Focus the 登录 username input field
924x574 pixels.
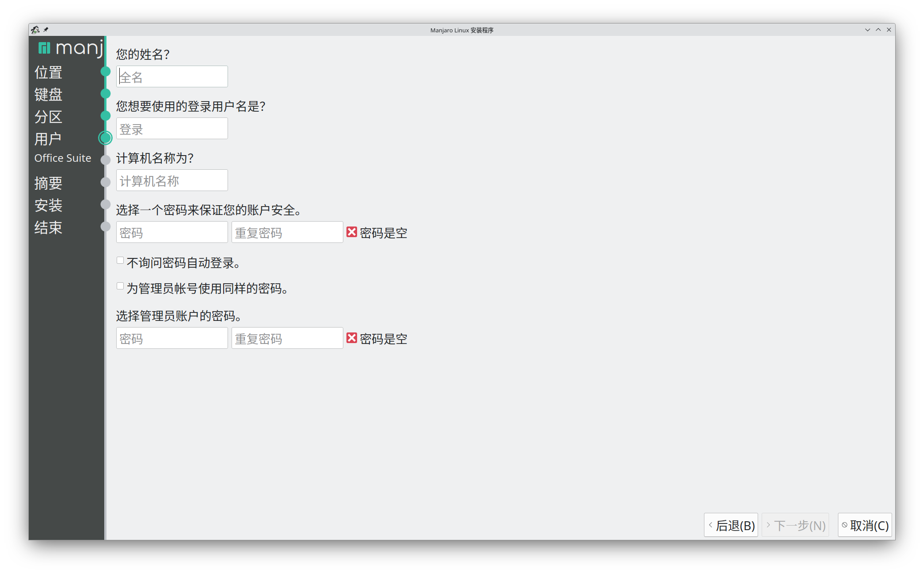pyautogui.click(x=172, y=129)
